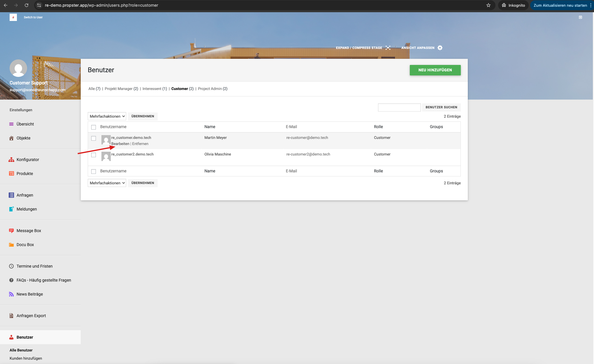Click the Switch to User link

pyautogui.click(x=33, y=17)
